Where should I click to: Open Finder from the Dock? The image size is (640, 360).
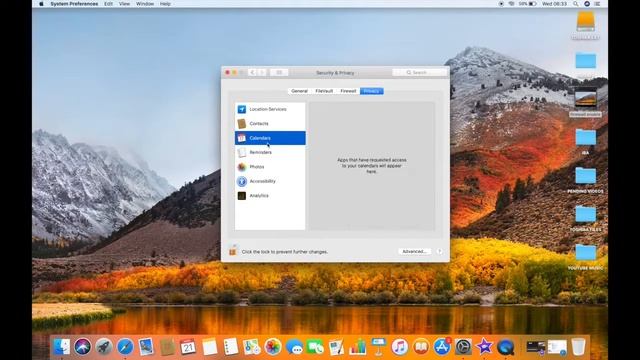(61, 347)
